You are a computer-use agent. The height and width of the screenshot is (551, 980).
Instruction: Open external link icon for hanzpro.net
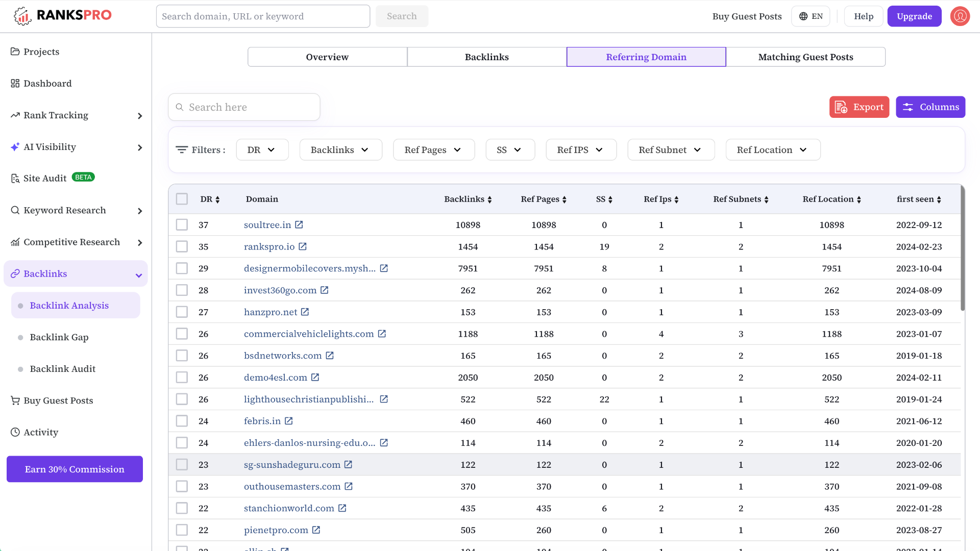tap(305, 312)
